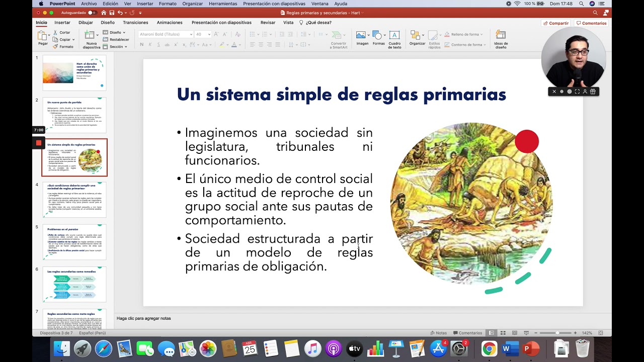Click the 142% zoom level
The height and width of the screenshot is (362, 644).
[x=587, y=333]
